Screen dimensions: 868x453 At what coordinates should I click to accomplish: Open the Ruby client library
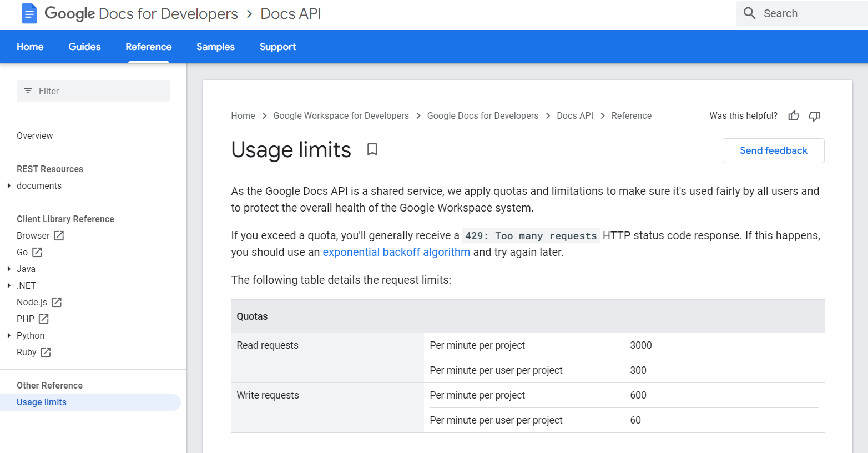click(x=27, y=352)
